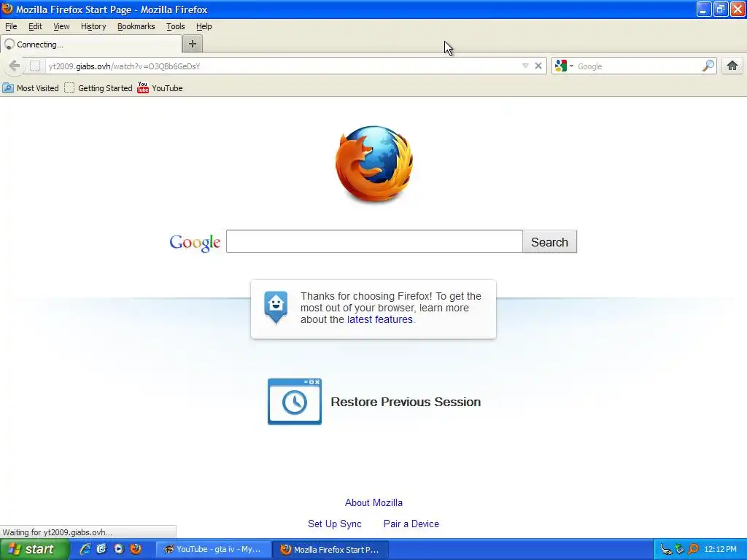Open the About Mozilla link
Screen dimensions: 747x560
click(x=373, y=502)
